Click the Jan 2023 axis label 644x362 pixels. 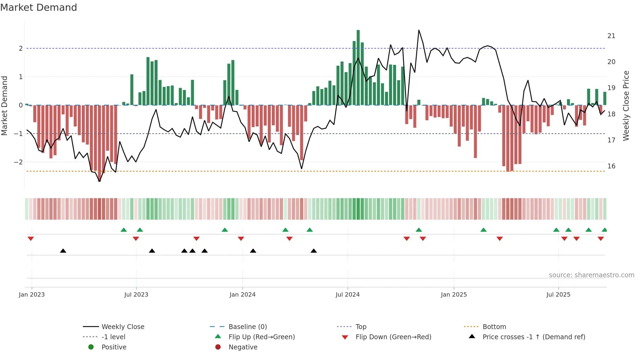(x=32, y=294)
